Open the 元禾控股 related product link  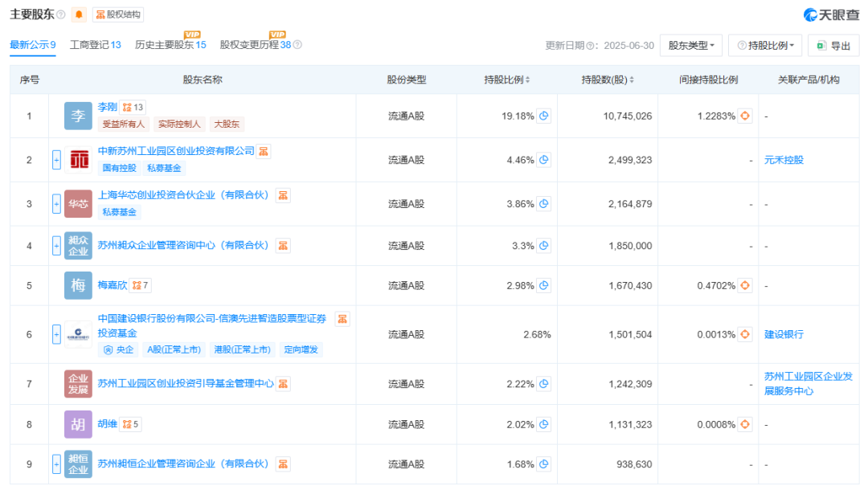(x=784, y=160)
